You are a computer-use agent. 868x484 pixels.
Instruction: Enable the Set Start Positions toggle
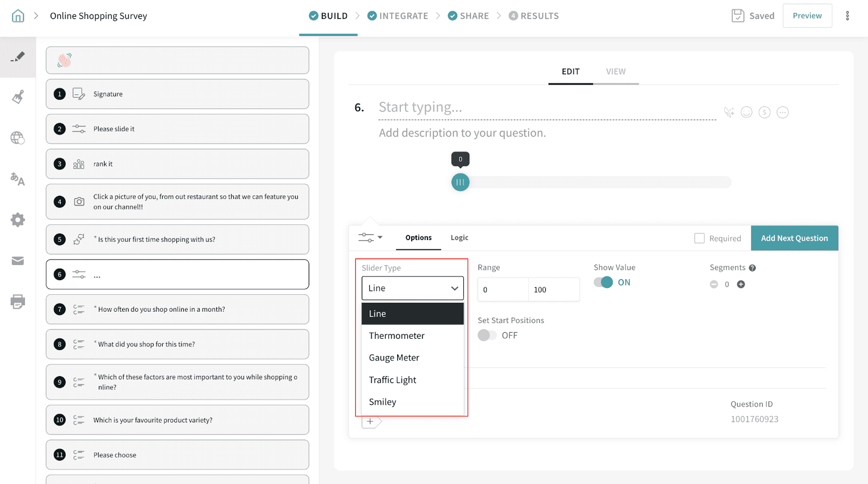[x=487, y=335]
